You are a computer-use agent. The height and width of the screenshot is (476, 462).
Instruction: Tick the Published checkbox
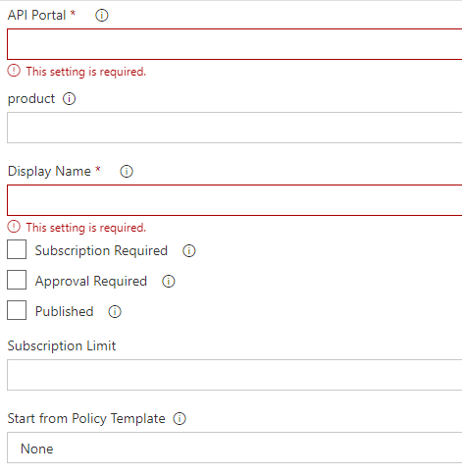[17, 310]
